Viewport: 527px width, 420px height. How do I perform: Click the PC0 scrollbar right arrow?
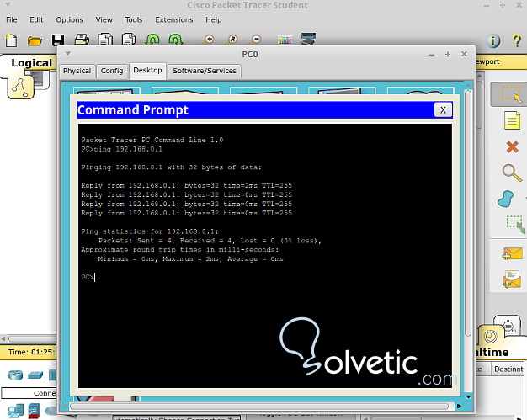(459, 407)
